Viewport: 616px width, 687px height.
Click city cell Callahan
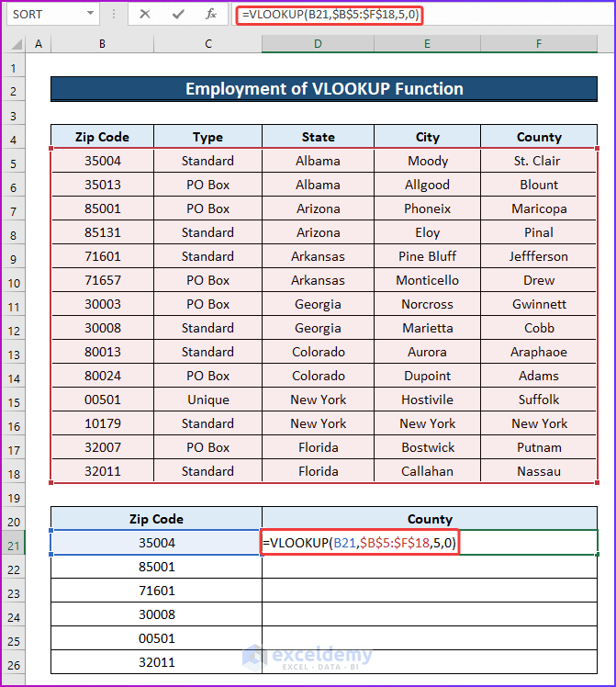pyautogui.click(x=427, y=471)
